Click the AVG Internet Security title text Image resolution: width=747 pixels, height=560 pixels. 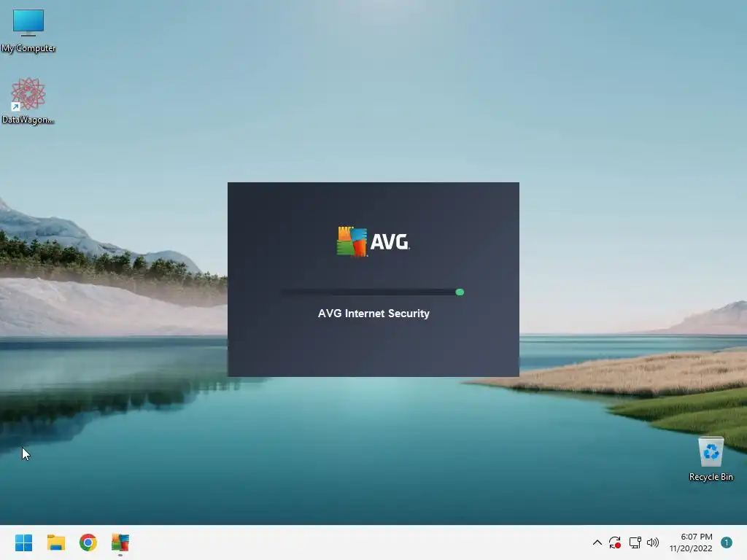coord(373,314)
